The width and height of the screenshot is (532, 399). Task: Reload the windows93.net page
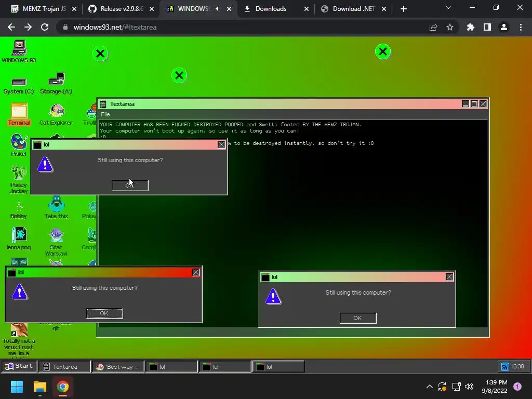[45, 27]
